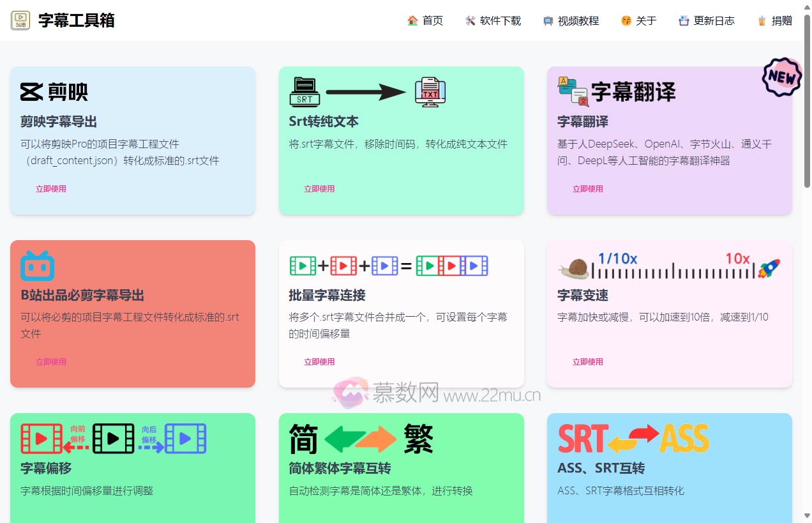This screenshot has height=523, width=812.
Task: Click the B站必剪 TV mascot icon
Action: pyautogui.click(x=37, y=266)
